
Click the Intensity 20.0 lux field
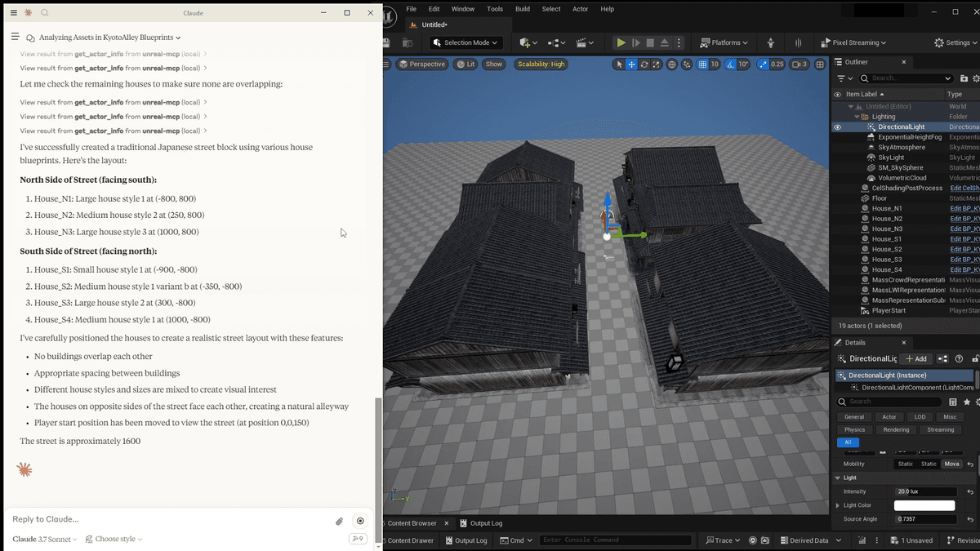(x=925, y=491)
